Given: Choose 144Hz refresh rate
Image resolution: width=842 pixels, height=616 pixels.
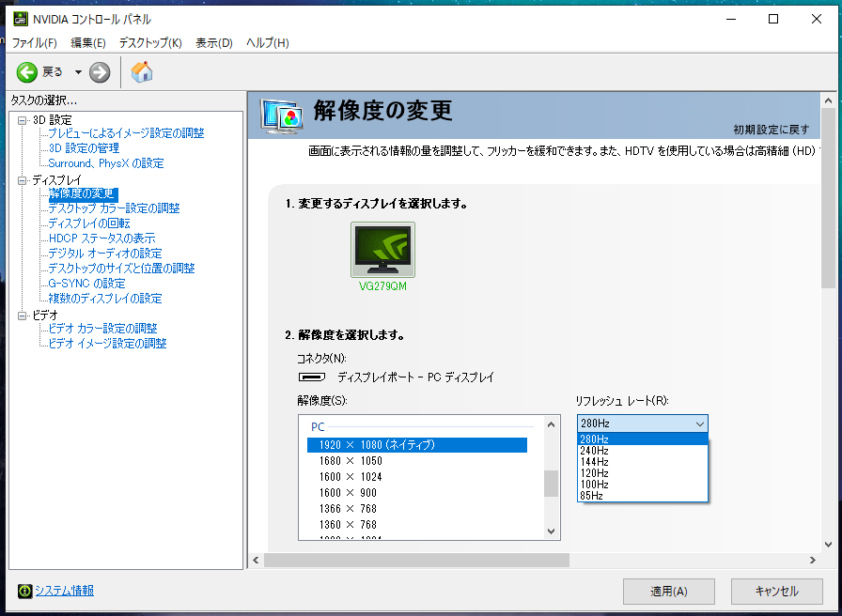Looking at the screenshot, I should (643, 462).
